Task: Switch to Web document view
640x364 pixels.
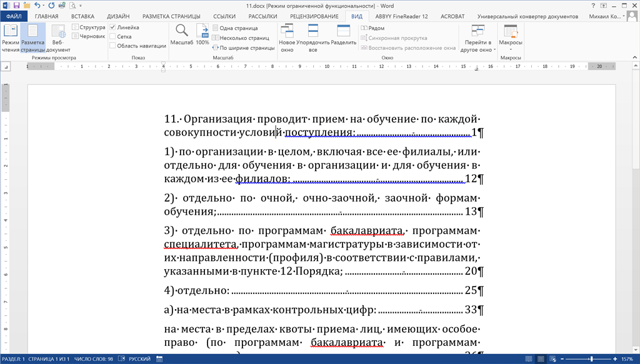Action: pos(58,38)
